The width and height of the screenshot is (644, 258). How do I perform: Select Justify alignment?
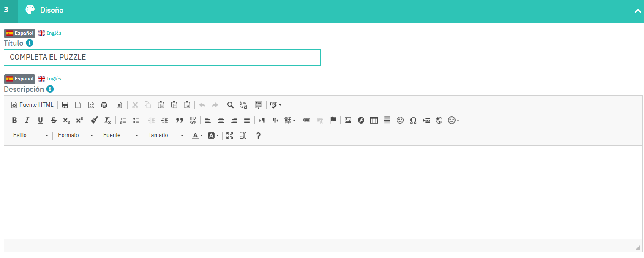pyautogui.click(x=247, y=120)
